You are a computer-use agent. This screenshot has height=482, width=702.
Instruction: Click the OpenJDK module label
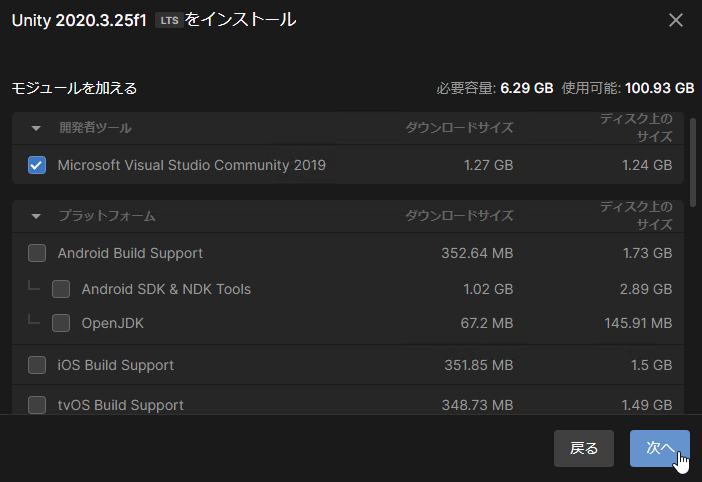tap(113, 323)
